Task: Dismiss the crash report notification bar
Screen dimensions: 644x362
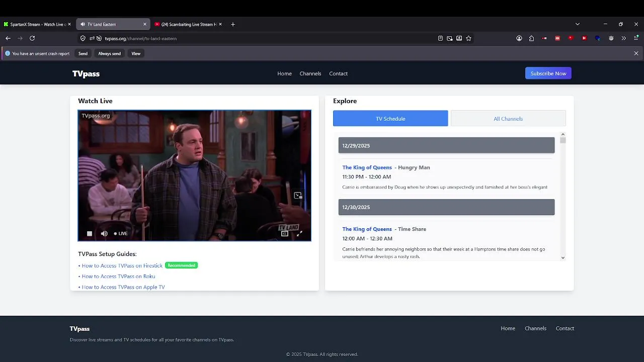Action: coord(636,53)
